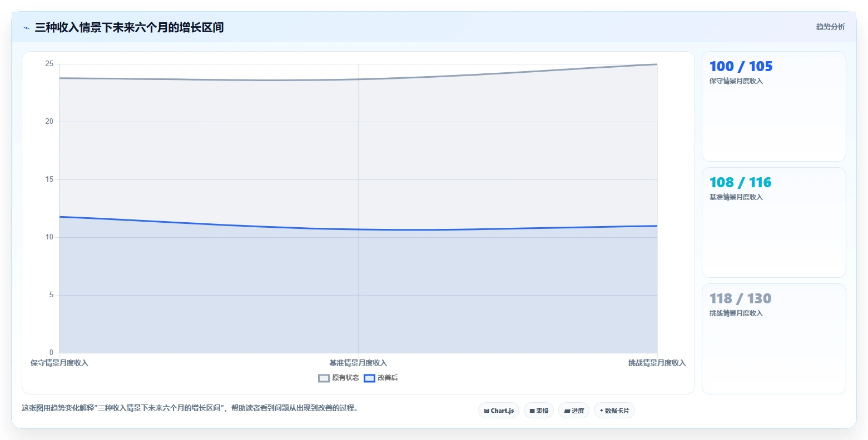Click the y-axis value 5

(x=51, y=295)
